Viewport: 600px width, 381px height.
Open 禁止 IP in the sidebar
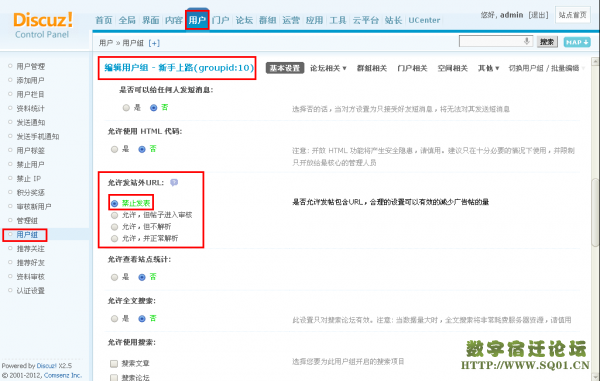pos(29,179)
